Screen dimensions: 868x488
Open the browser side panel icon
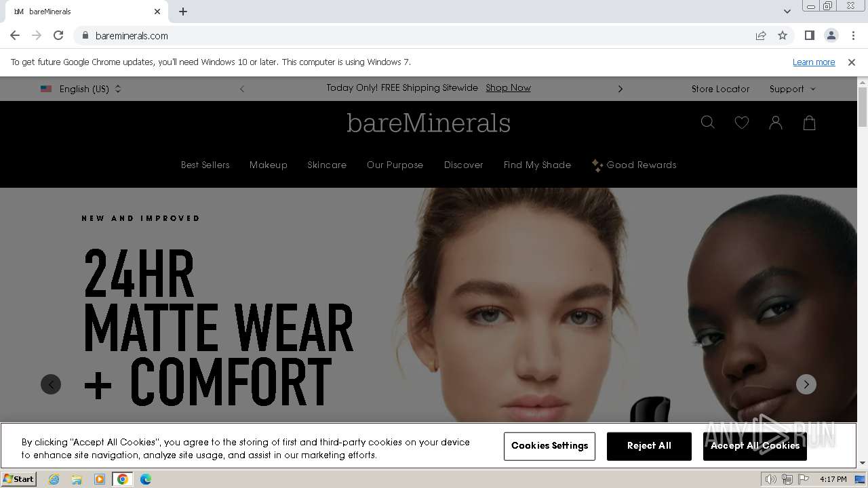[809, 35]
